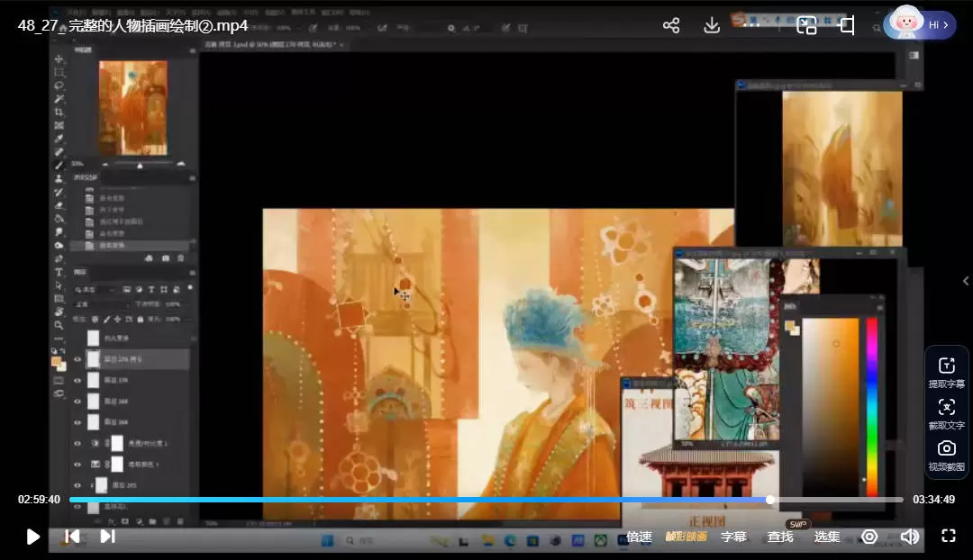Click the 视频截图 camera icon
The width and height of the screenshot is (973, 560).
[946, 448]
